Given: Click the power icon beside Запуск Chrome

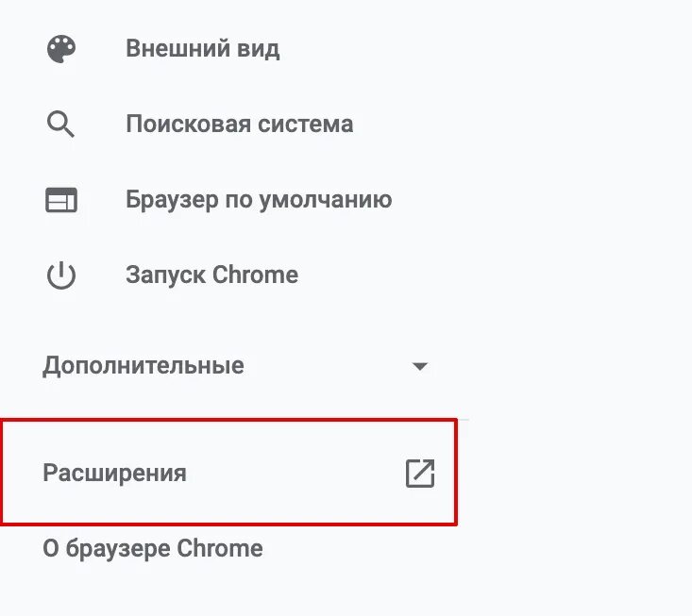Looking at the screenshot, I should 61,275.
